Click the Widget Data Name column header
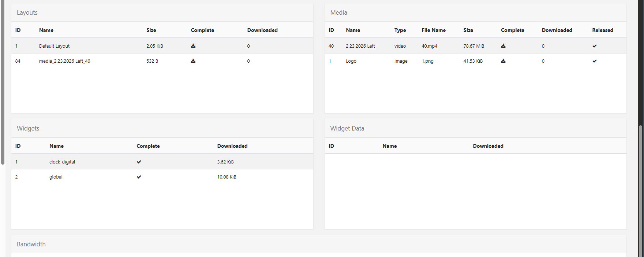Viewport: 644px width, 257px height. [x=389, y=146]
